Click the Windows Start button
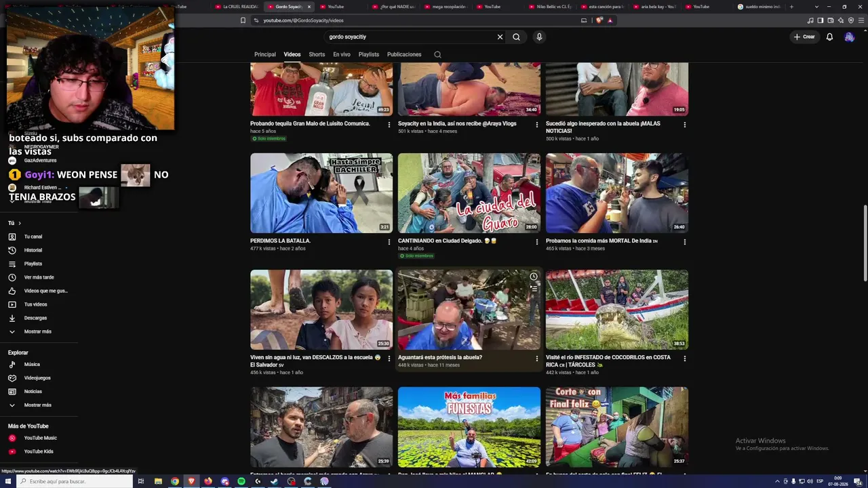The width and height of the screenshot is (868, 488). pos(7,481)
